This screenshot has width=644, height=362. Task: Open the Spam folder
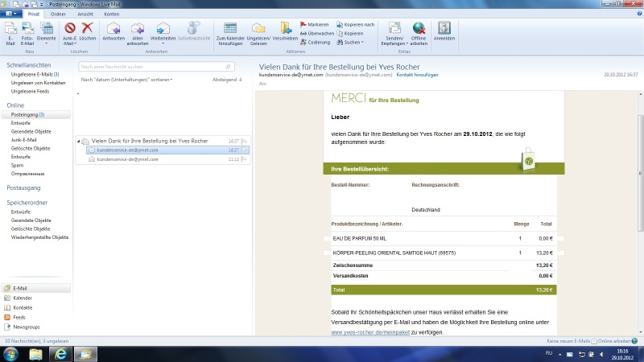pyautogui.click(x=17, y=165)
